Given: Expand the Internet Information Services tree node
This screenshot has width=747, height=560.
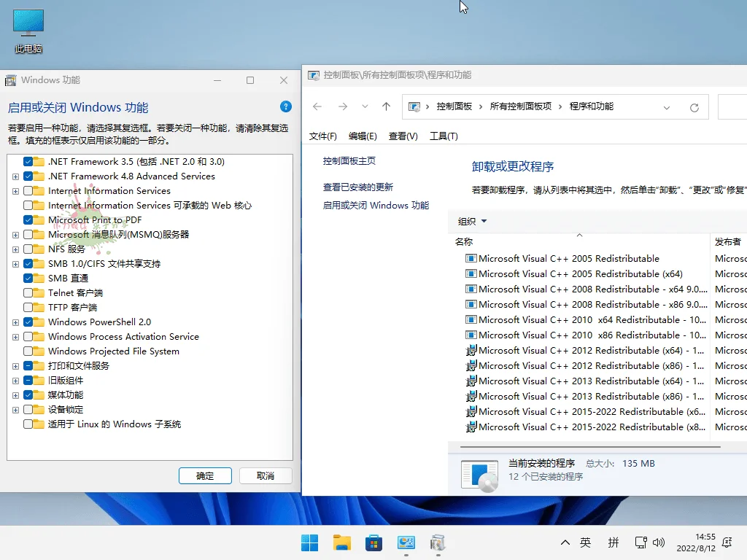Looking at the screenshot, I should pos(15,190).
